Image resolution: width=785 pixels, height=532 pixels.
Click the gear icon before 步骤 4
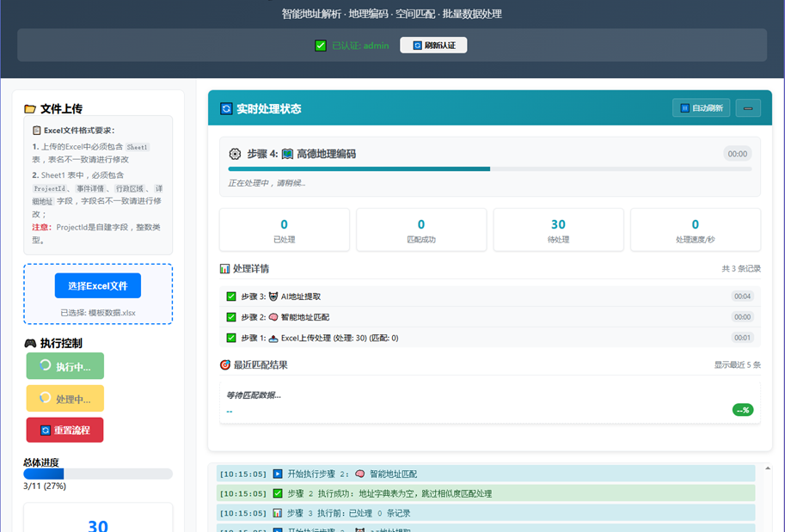pos(235,154)
